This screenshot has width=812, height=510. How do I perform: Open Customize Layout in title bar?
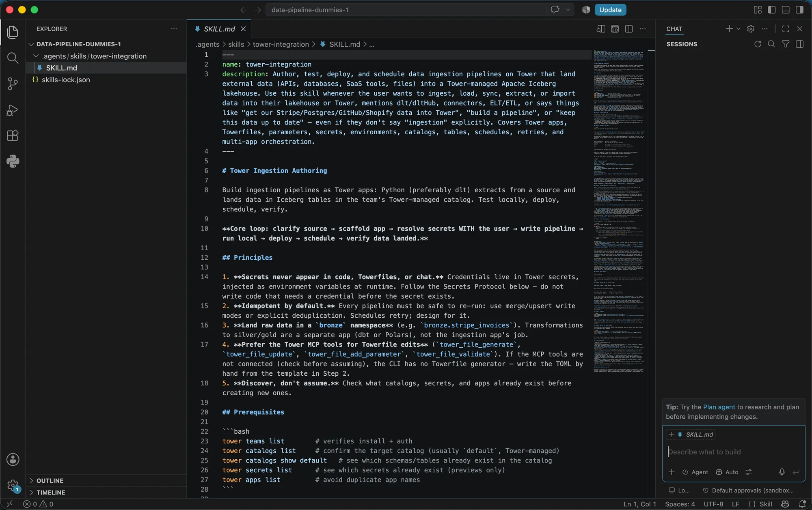click(758, 10)
